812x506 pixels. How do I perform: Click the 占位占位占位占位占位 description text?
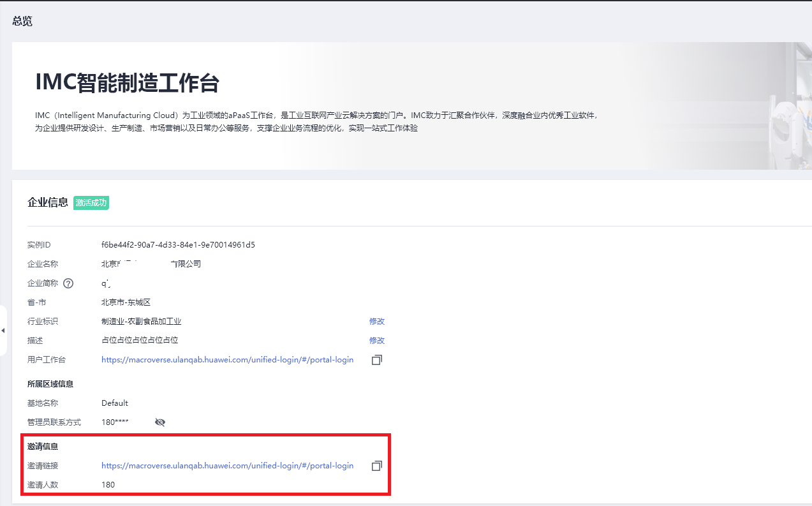pos(140,341)
